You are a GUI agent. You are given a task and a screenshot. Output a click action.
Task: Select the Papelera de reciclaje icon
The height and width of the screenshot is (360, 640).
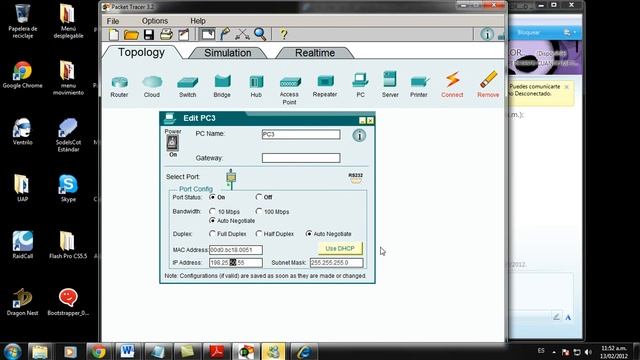coord(22,20)
